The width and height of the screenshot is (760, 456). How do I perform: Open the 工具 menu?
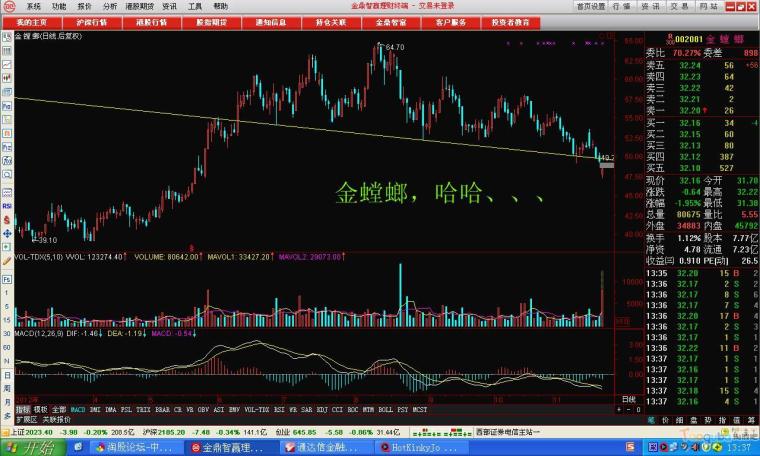pos(195,6)
